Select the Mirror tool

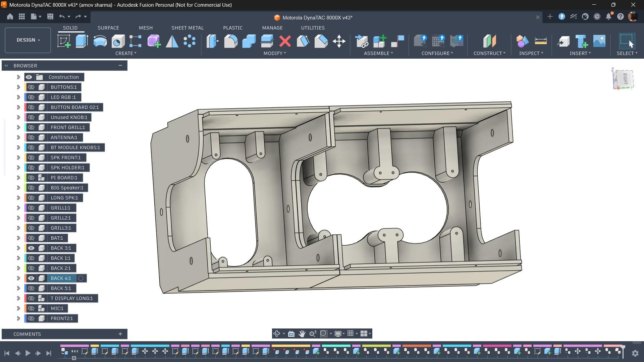click(172, 41)
